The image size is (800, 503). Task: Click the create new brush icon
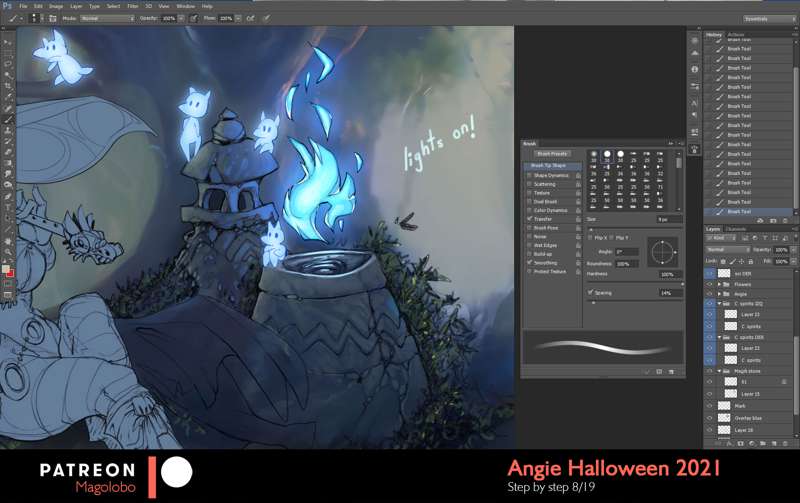[658, 371]
